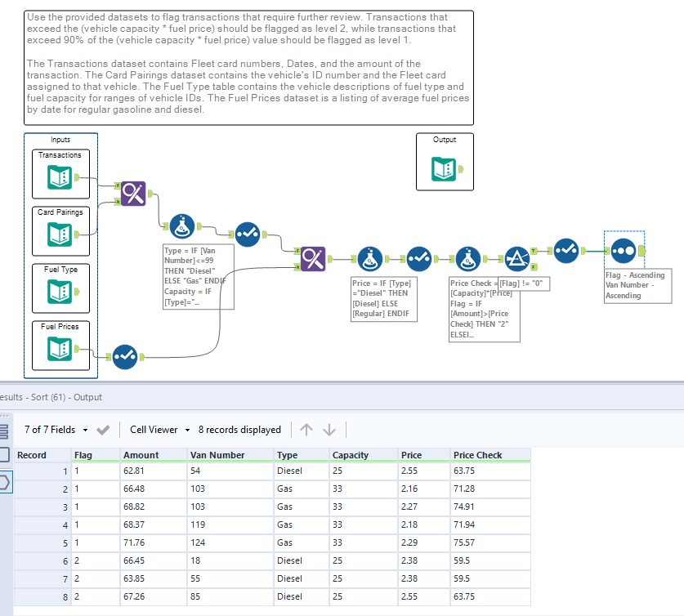This screenshot has width=684, height=616.
Task: Select the Select tool after Price formula
Action: [x=418, y=259]
